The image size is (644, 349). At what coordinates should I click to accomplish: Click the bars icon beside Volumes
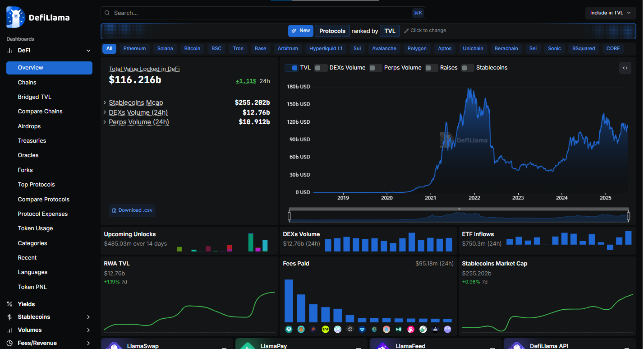[x=9, y=330]
